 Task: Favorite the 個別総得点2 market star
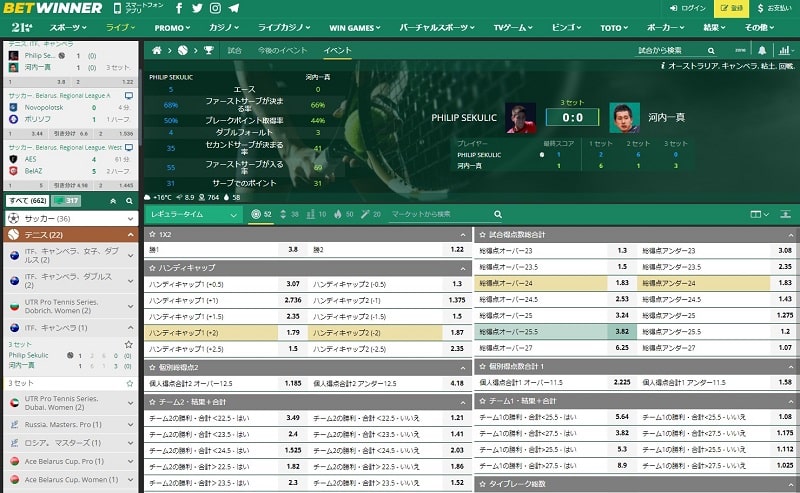click(152, 367)
